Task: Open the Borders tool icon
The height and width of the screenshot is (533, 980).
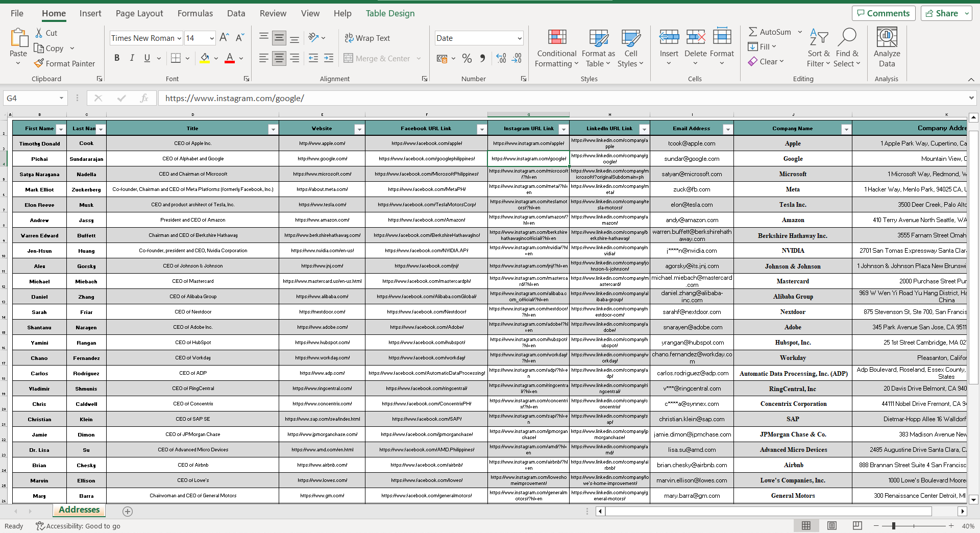Action: tap(176, 58)
